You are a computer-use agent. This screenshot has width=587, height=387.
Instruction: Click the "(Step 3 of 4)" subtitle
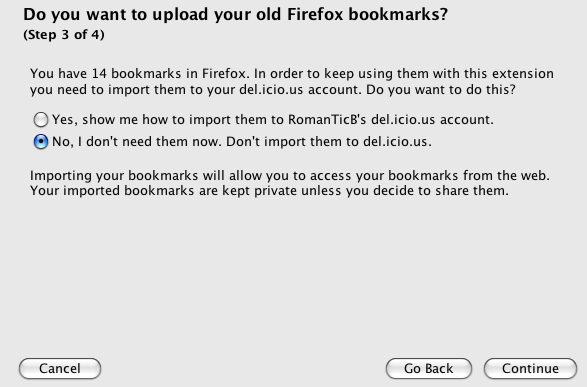tap(64, 35)
